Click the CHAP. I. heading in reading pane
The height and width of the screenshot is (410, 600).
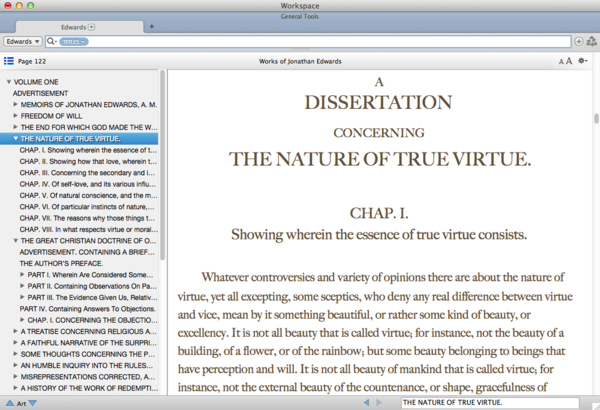(379, 213)
